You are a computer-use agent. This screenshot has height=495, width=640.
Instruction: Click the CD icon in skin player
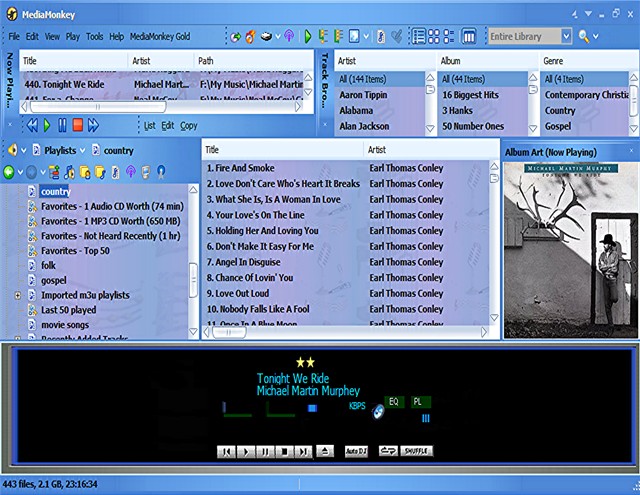[x=378, y=412]
